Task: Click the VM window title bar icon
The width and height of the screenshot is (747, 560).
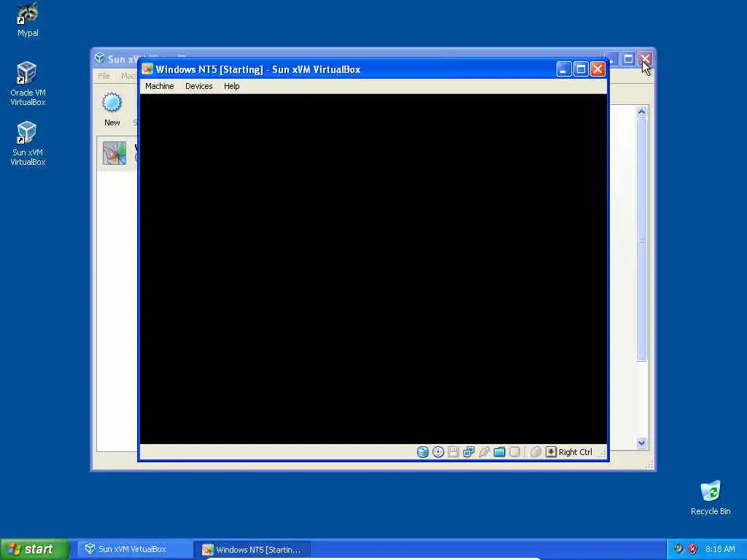Action: pos(147,69)
